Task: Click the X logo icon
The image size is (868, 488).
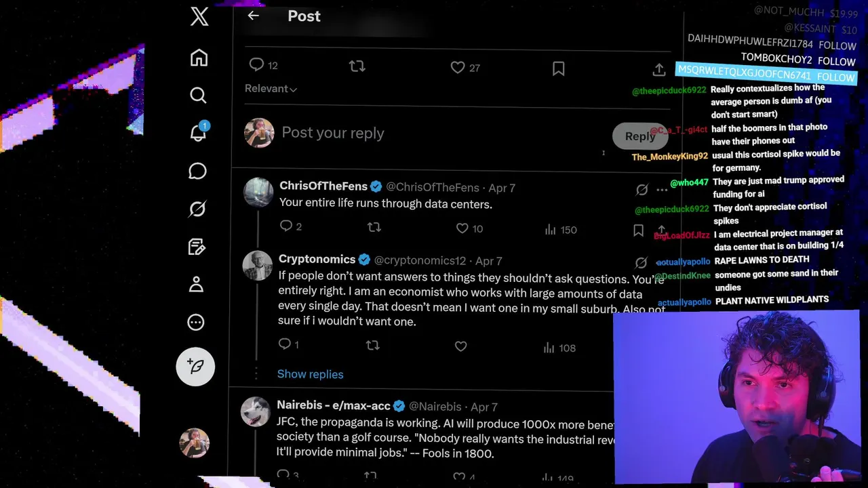Action: pos(199,16)
